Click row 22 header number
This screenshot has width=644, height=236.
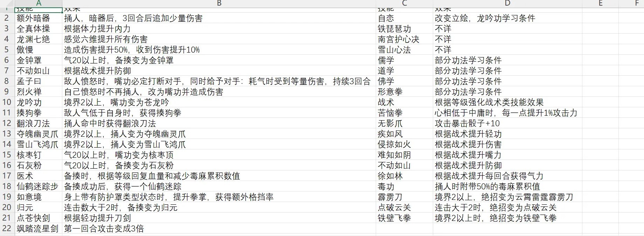pos(7,229)
